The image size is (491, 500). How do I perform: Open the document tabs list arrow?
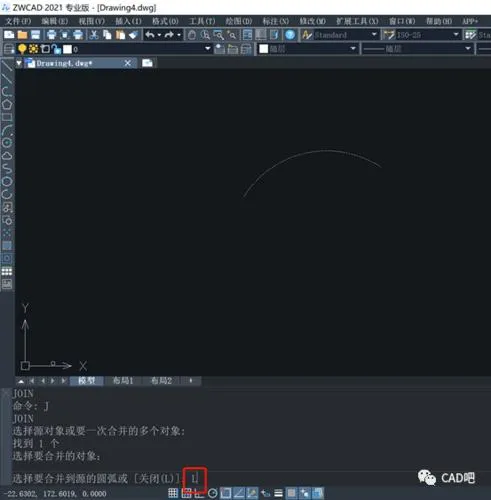tap(19, 63)
